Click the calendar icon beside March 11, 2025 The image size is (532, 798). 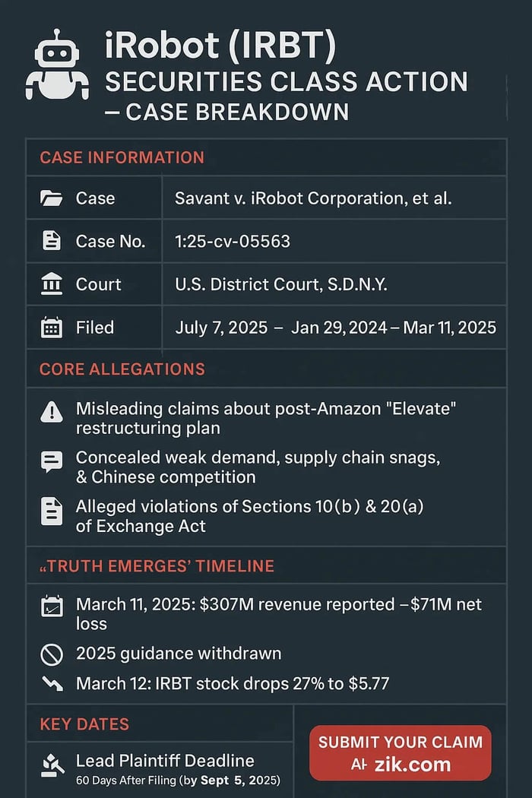point(51,606)
